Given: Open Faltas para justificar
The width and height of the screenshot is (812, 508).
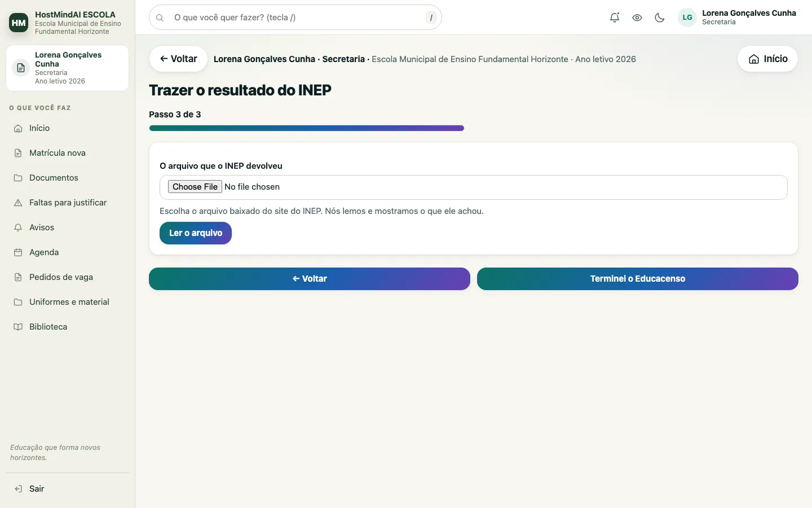Looking at the screenshot, I should click(x=68, y=203).
